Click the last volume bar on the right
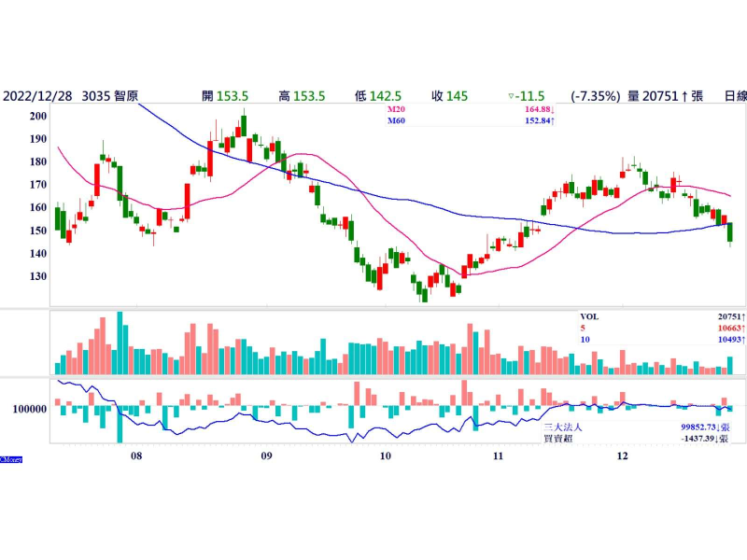 pyautogui.click(x=730, y=365)
